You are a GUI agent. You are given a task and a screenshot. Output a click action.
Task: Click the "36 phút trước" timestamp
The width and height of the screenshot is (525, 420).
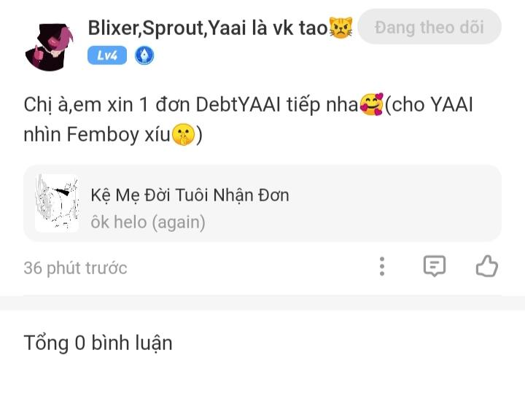click(x=75, y=268)
